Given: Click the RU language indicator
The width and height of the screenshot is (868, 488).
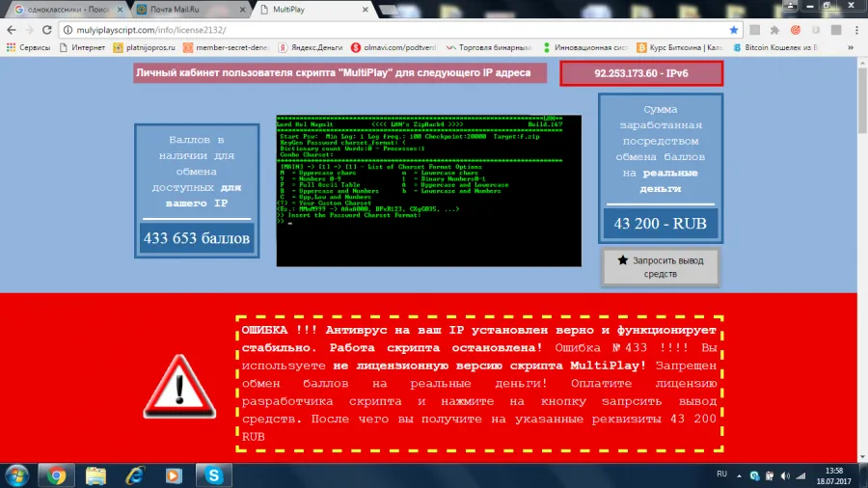Looking at the screenshot, I should tap(721, 474).
